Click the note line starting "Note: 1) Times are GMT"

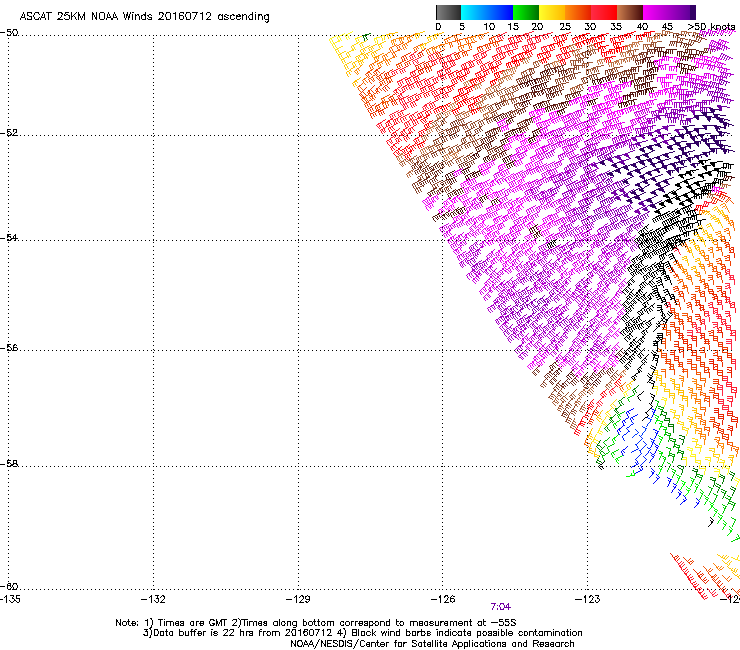point(316,623)
